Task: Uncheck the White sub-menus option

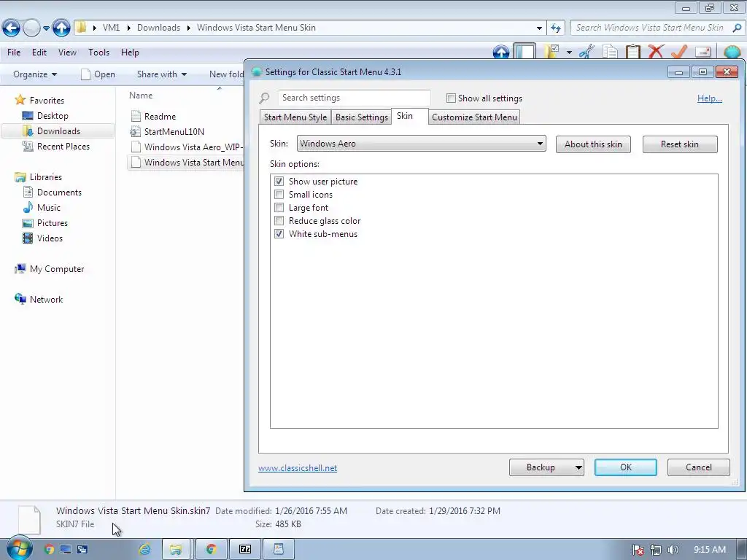Action: (x=279, y=234)
